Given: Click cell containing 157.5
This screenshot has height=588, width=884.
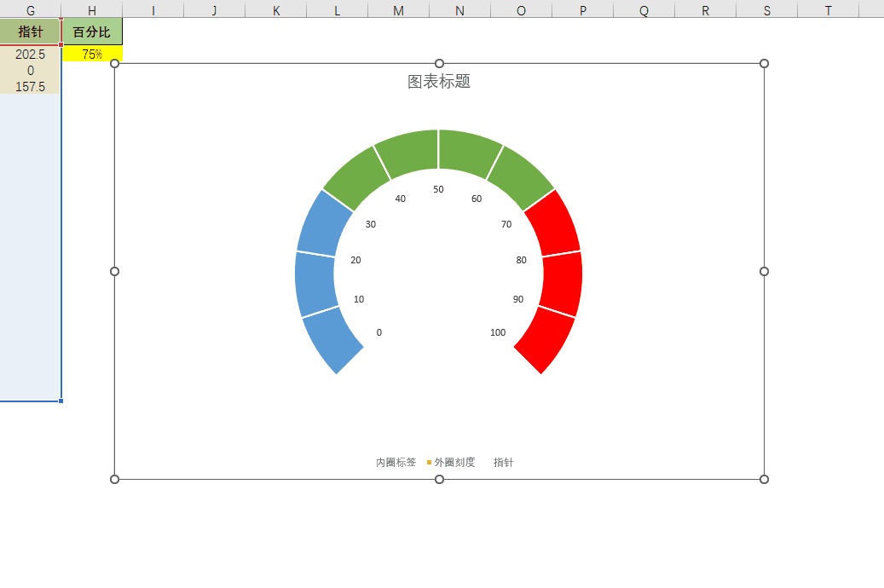Looking at the screenshot, I should coord(31,87).
